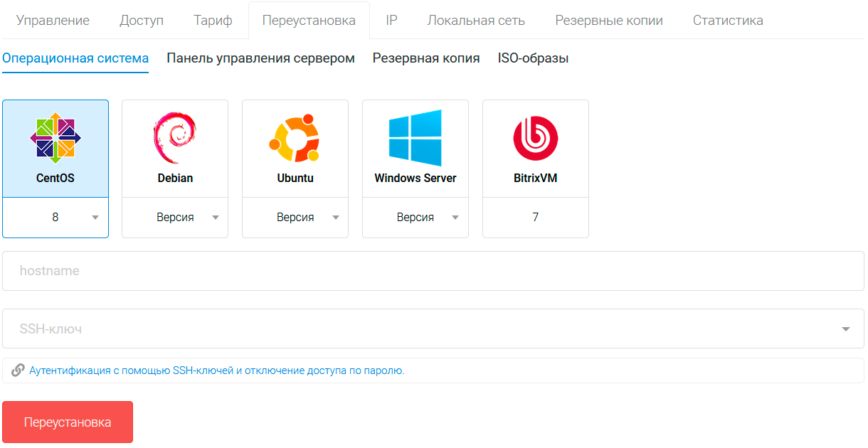Image resolution: width=868 pixels, height=448 pixels.
Task: Open the IP tab
Action: point(391,21)
